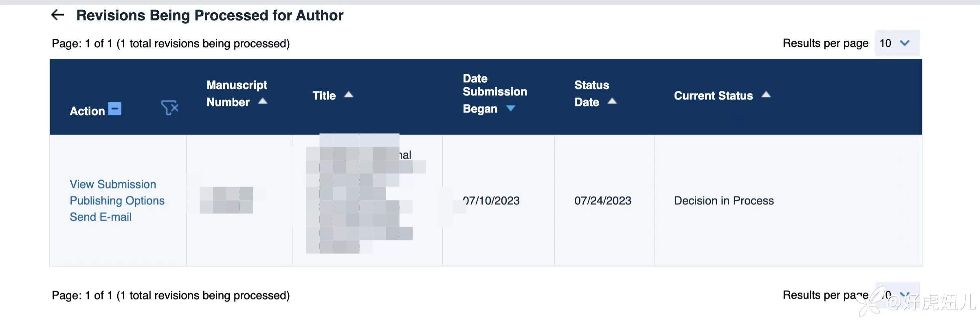Image resolution: width=980 pixels, height=321 pixels.
Task: Click the Publishing Options link
Action: pos(117,201)
